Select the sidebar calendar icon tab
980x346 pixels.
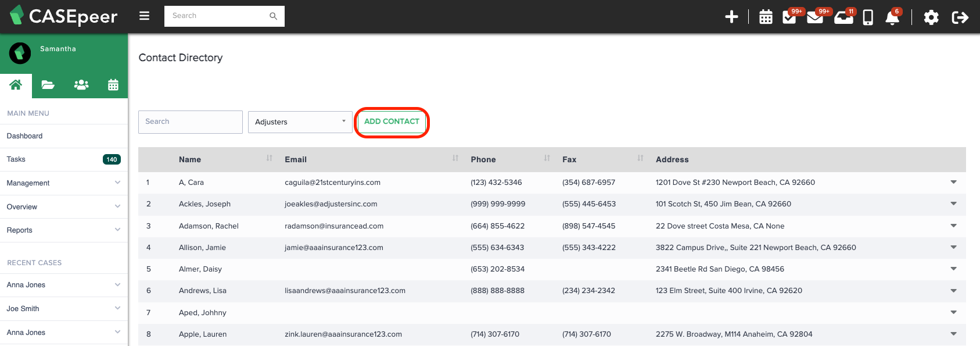click(113, 85)
